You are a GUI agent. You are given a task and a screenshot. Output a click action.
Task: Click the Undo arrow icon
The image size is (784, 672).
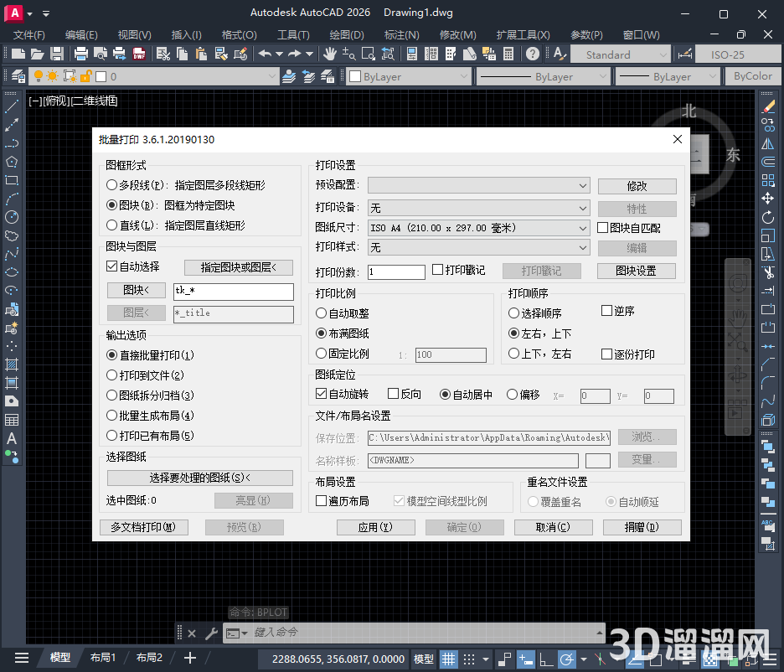pyautogui.click(x=265, y=54)
